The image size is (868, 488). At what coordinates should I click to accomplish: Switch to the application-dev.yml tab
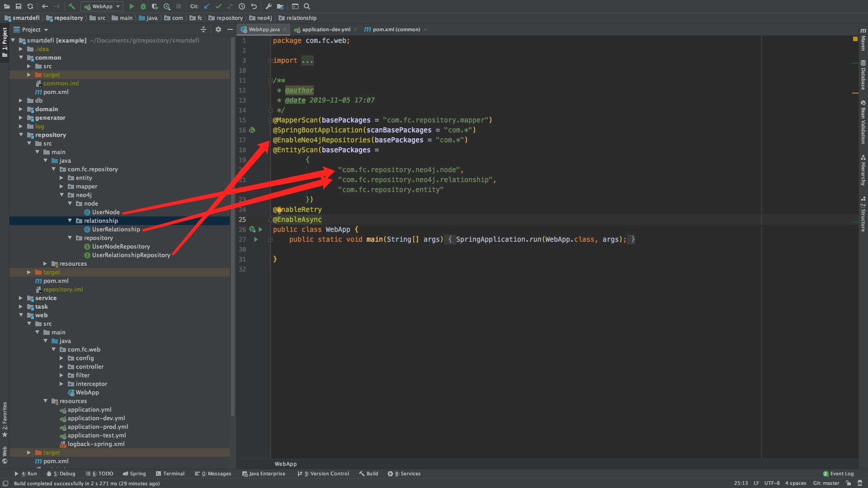[325, 29]
